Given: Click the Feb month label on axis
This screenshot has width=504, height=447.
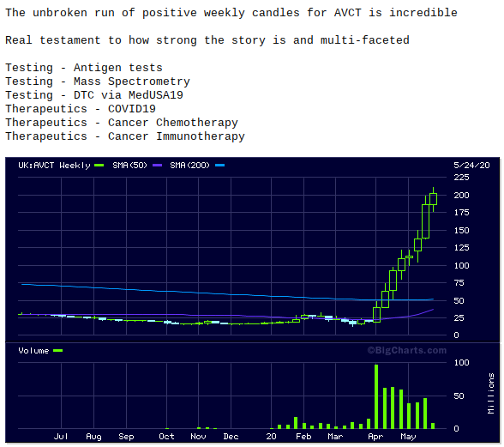Looking at the screenshot, I should pos(303,437).
